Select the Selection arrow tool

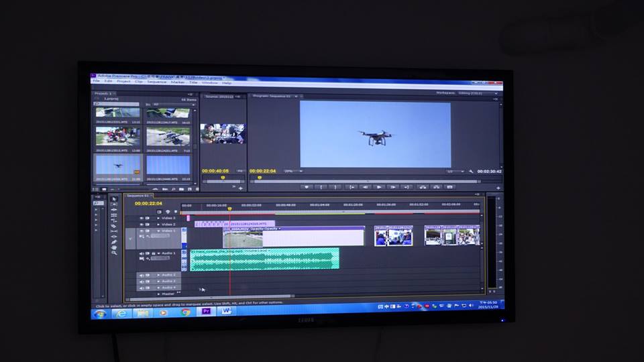114,199
